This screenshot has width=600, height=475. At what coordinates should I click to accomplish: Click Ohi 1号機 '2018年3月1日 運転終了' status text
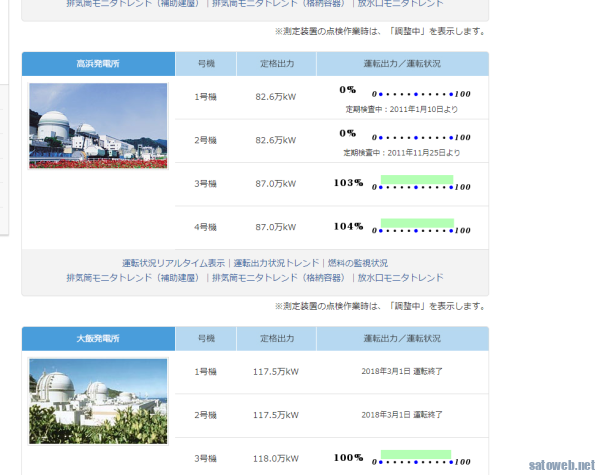click(x=402, y=371)
